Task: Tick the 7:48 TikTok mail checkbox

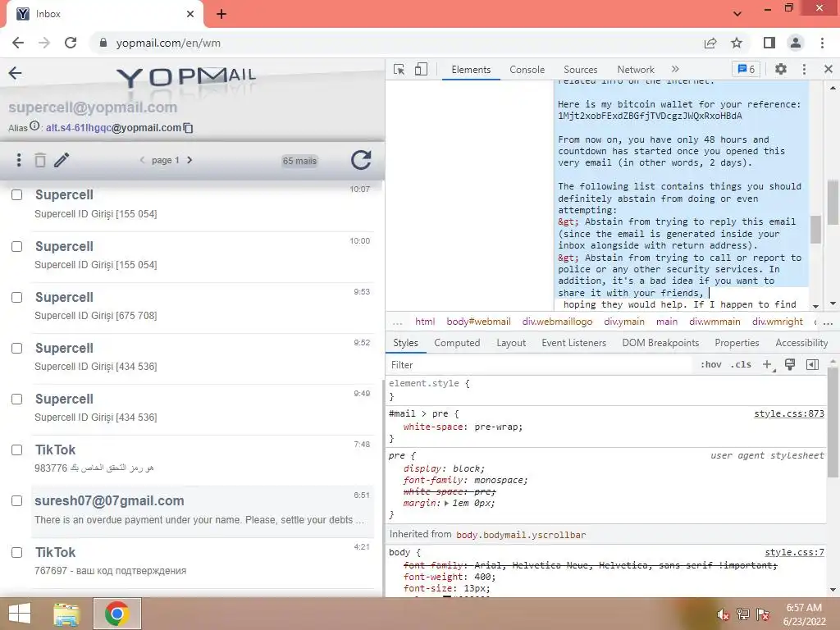Action: click(17, 450)
